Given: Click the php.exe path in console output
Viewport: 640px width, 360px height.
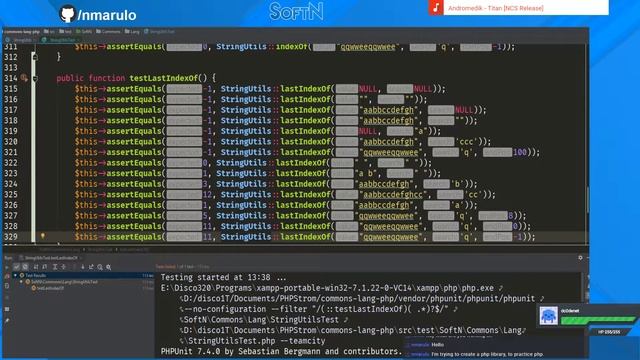Looking at the screenshot, I should pyautogui.click(x=327, y=288).
